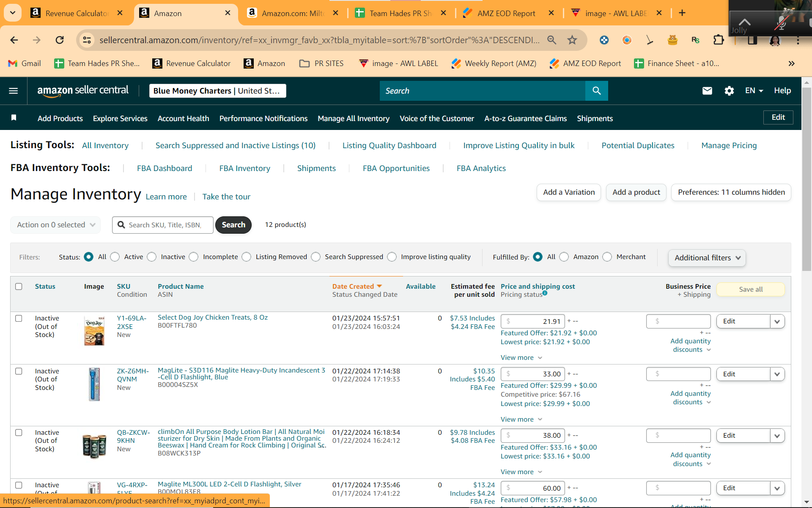Click the climbOn lotion bar thumbnail

[x=94, y=446]
